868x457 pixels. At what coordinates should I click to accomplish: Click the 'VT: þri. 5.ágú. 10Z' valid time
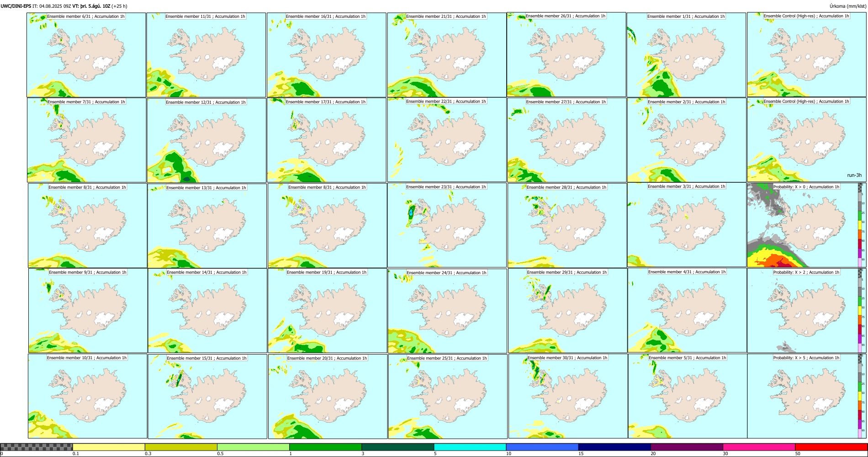[x=91, y=6]
